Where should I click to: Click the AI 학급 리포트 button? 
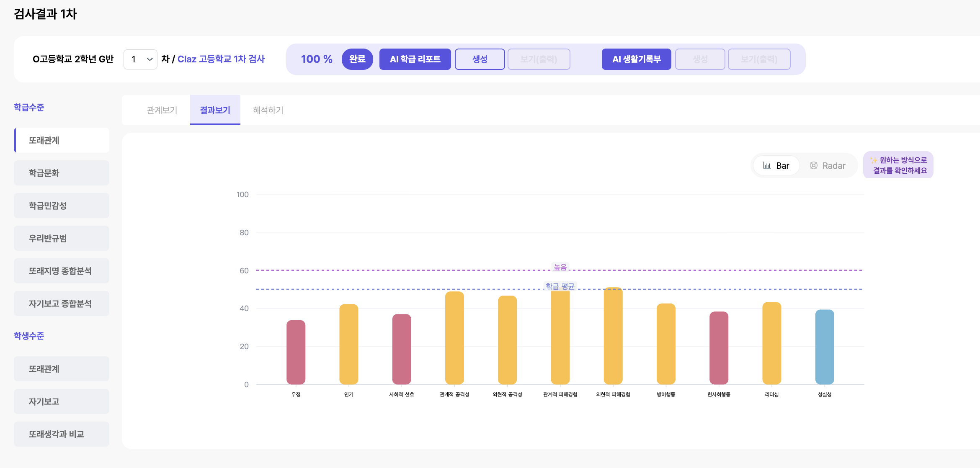click(415, 59)
